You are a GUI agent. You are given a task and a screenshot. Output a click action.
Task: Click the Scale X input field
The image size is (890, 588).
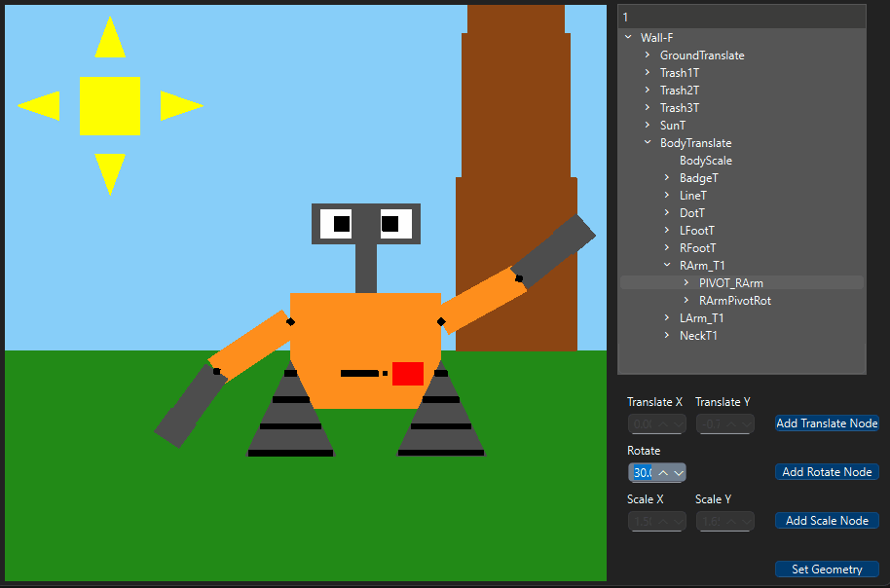point(656,521)
